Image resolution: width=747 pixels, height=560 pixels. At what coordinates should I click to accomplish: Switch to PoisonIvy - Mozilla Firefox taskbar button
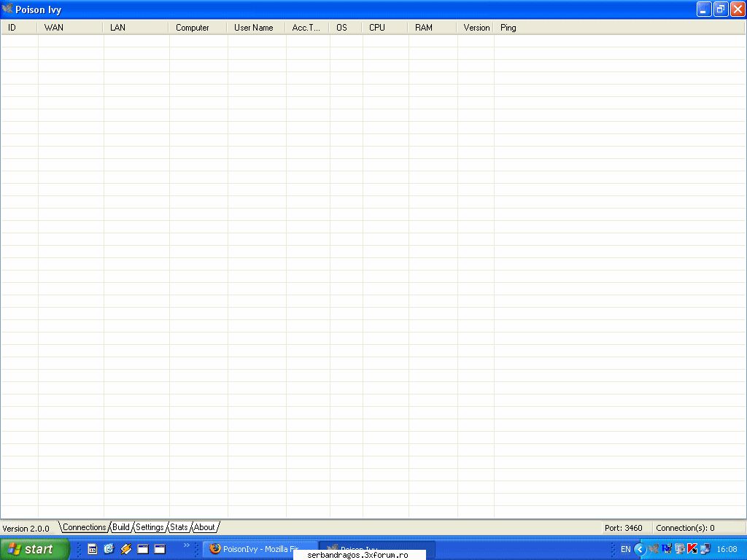point(260,549)
